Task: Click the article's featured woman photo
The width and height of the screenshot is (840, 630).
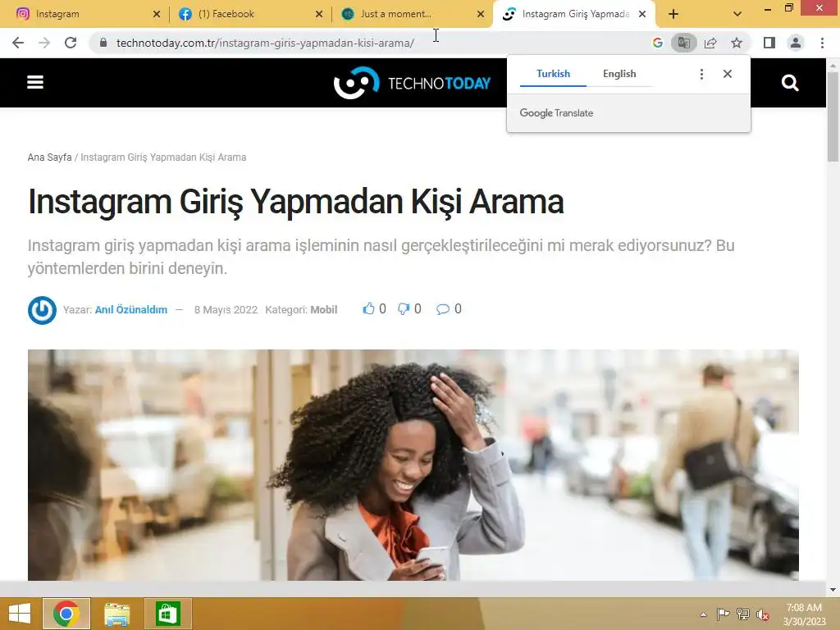Action: [x=413, y=465]
